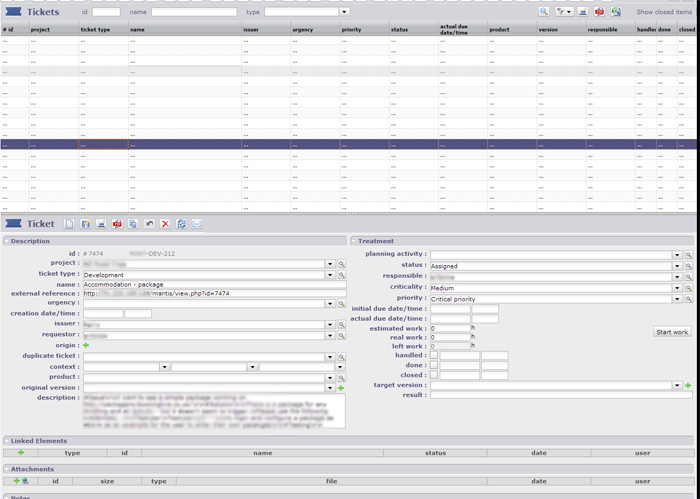
Task: Tick the handled checkbox
Action: (x=434, y=355)
